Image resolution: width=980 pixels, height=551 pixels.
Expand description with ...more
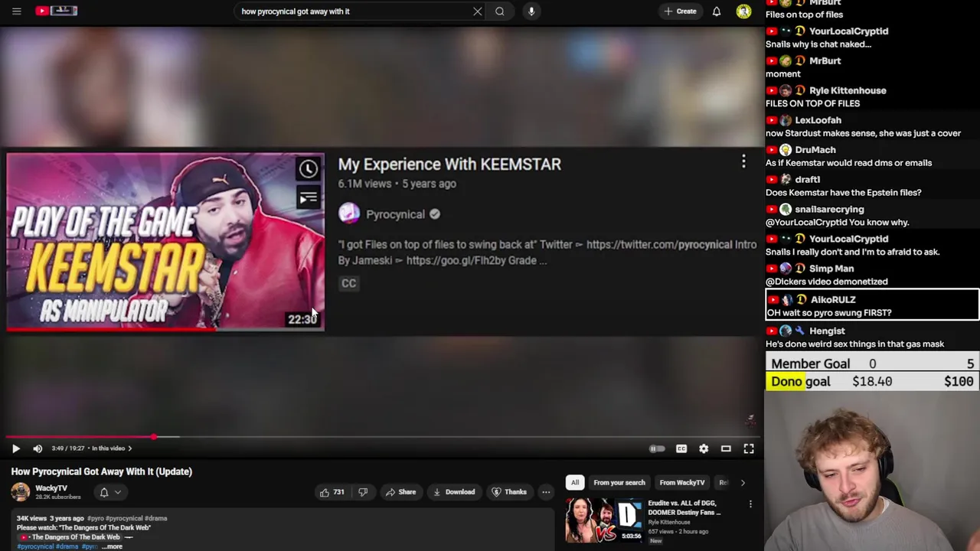[x=112, y=546]
